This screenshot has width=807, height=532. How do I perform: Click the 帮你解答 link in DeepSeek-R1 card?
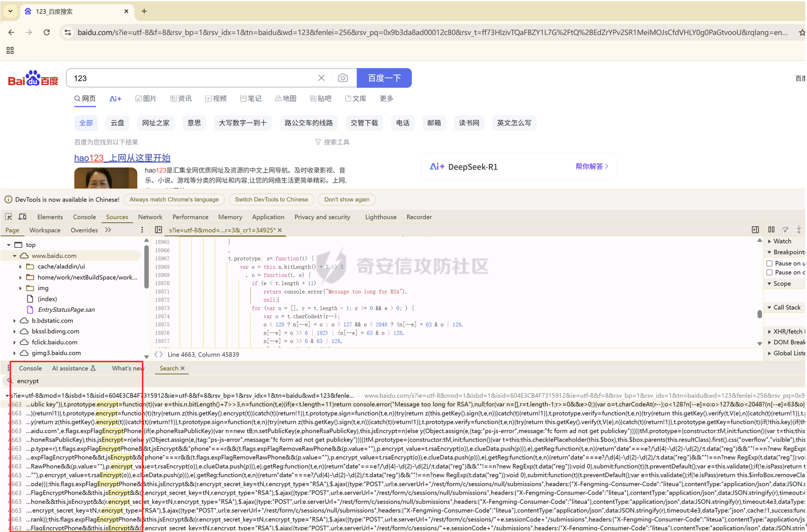click(x=592, y=166)
